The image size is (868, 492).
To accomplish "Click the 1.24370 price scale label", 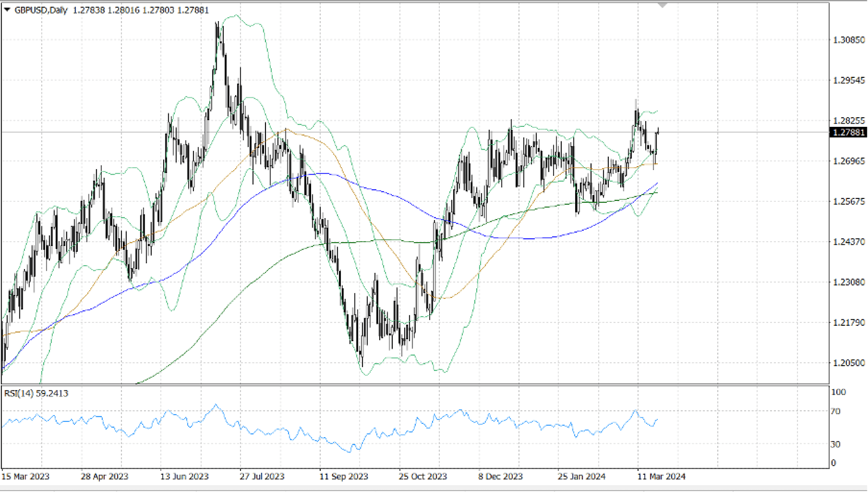I will click(x=849, y=242).
